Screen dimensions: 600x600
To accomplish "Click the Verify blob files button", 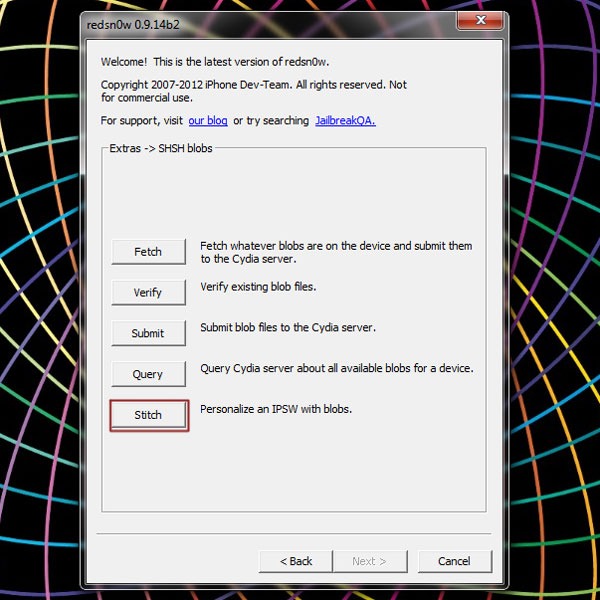I will [x=148, y=292].
